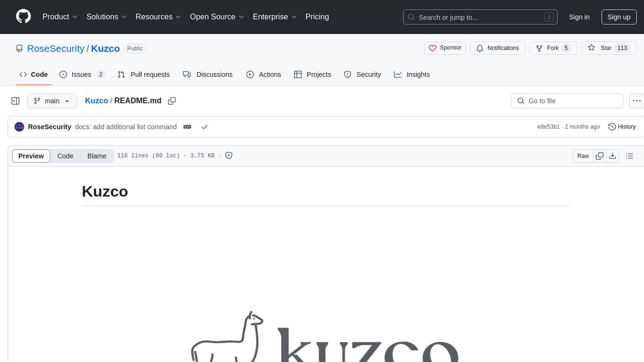Image resolution: width=644 pixels, height=362 pixels.
Task: Click the Sponsor button
Action: click(445, 48)
